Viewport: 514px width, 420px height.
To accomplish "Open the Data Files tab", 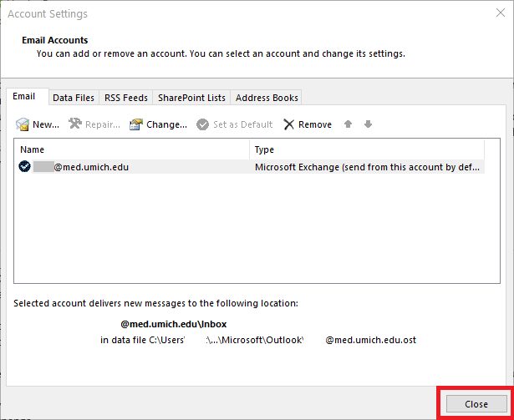I will pyautogui.click(x=74, y=98).
